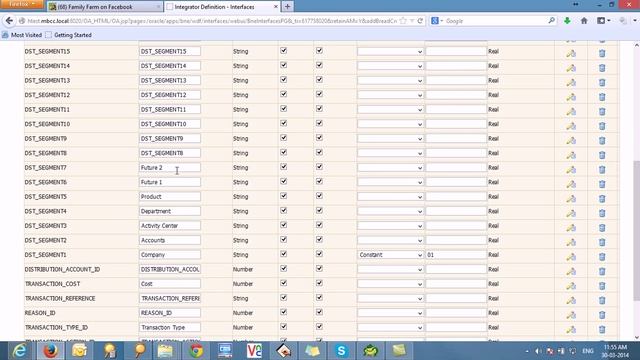Click update pencil icon in DST_SEGMENT7 row
The image size is (640, 360).
(571, 170)
